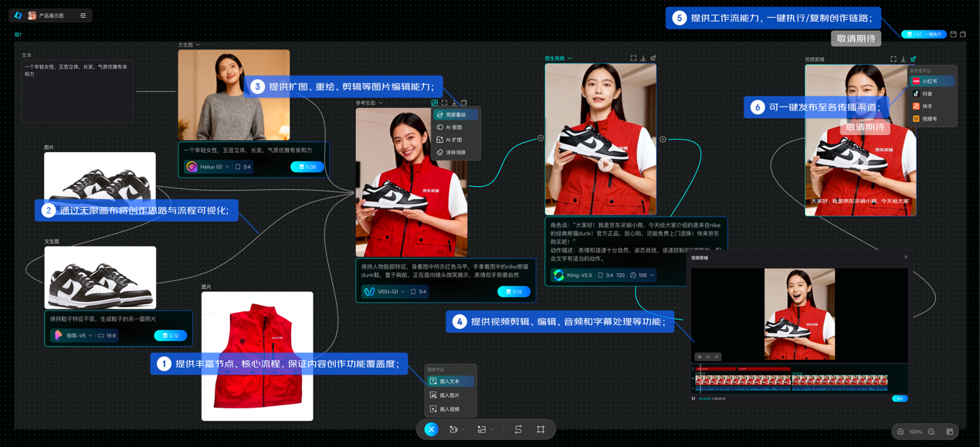
Task: Zoom out on the canvas
Action: tap(931, 432)
